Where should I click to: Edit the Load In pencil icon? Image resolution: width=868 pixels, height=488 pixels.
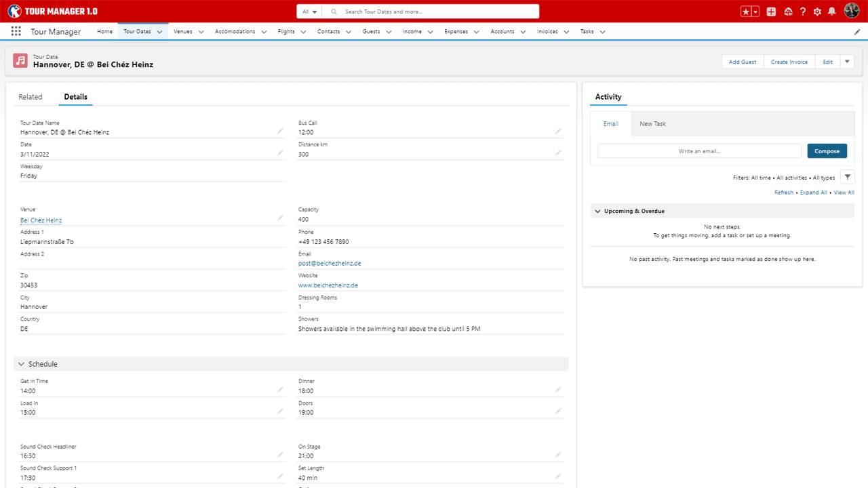(x=280, y=411)
